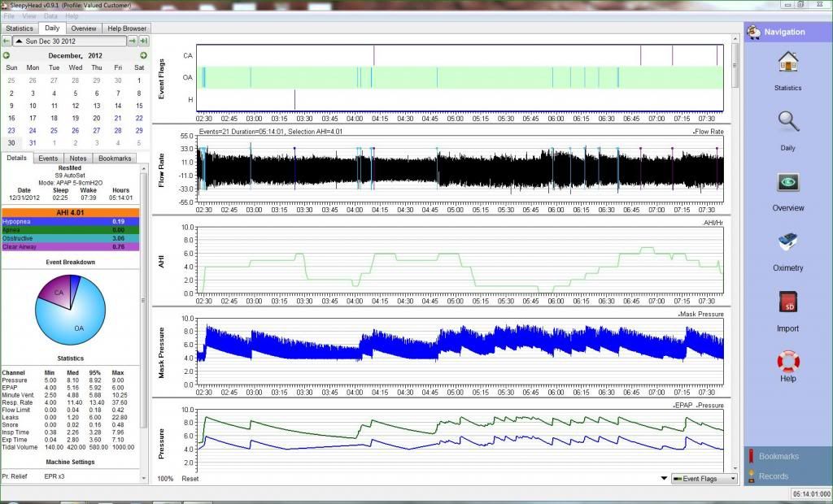
Task: Open the Data menu
Action: [x=50, y=16]
